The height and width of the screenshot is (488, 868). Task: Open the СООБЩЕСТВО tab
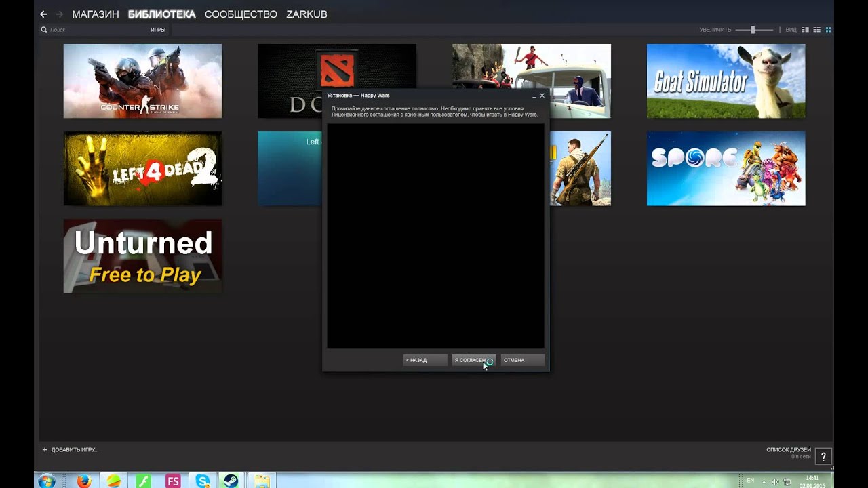coord(241,14)
